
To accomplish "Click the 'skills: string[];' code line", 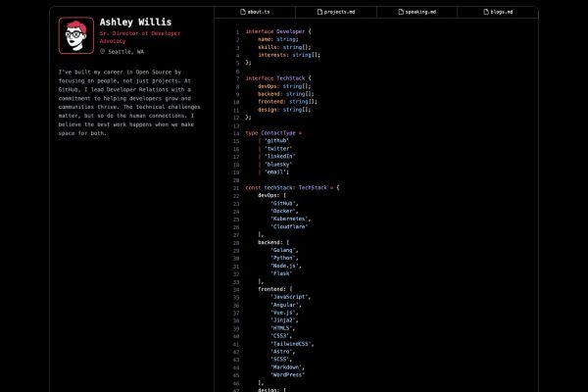I will [x=284, y=47].
